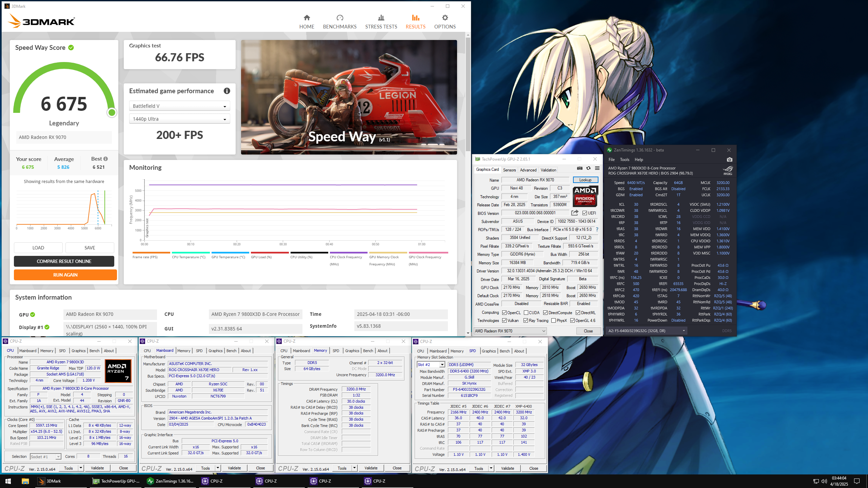Click info icon beside Best score
Screen dimensions: 868x488
105,159
